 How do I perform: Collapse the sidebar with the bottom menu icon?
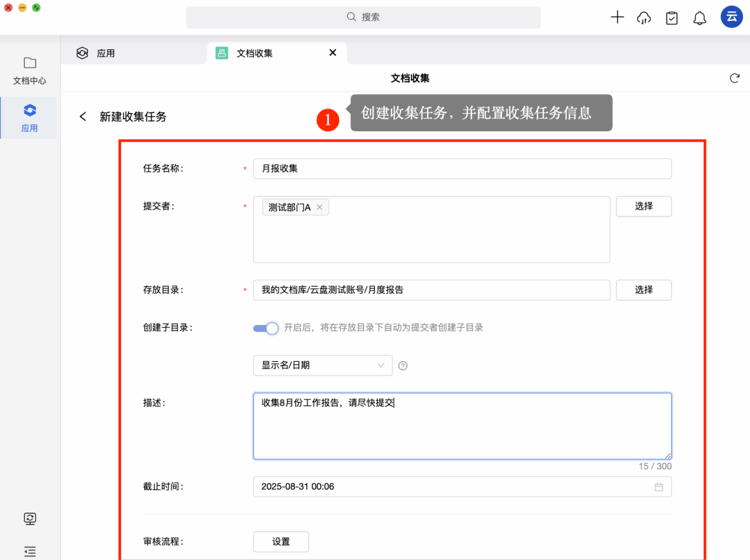click(30, 551)
